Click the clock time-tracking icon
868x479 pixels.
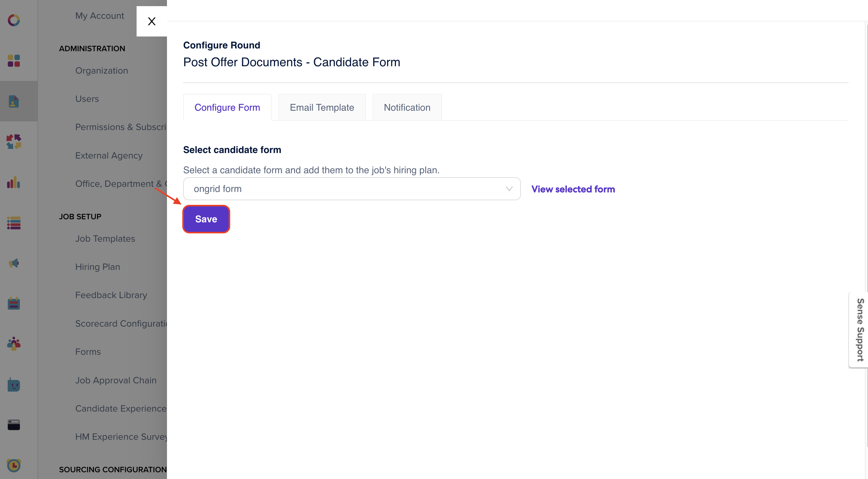[x=14, y=466]
